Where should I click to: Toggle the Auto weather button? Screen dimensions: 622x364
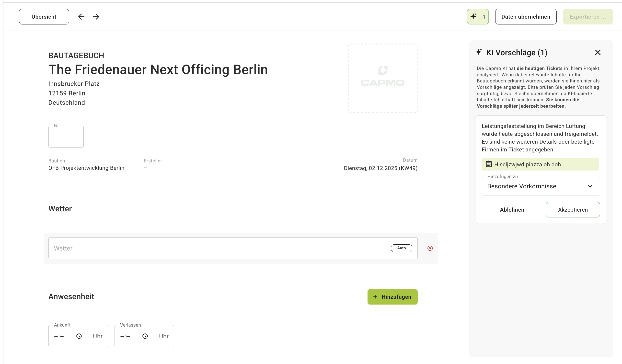[x=401, y=248]
